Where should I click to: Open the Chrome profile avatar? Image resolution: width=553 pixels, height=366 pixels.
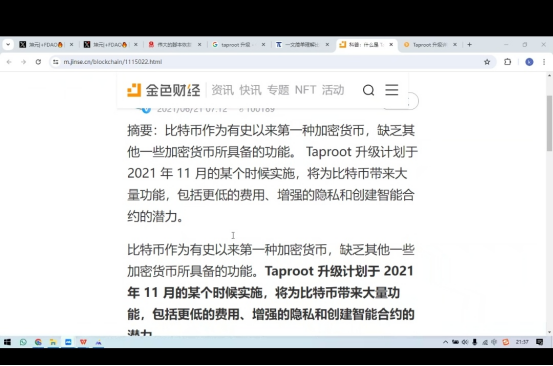point(529,62)
